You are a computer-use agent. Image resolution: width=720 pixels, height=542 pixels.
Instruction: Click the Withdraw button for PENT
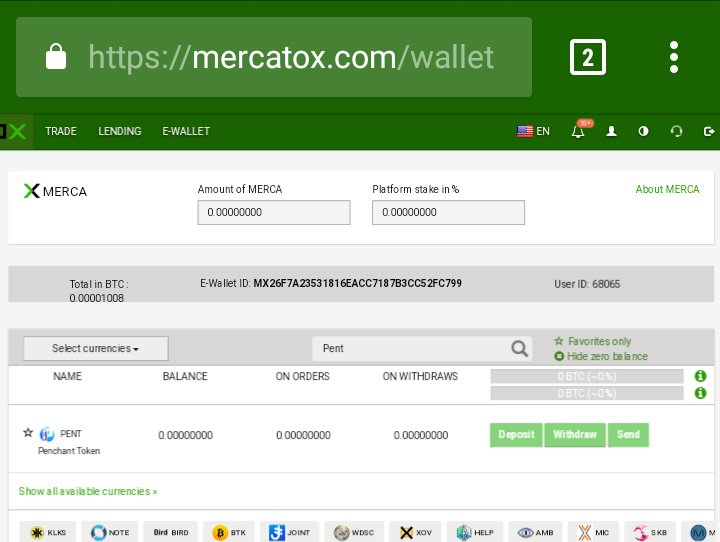click(575, 435)
